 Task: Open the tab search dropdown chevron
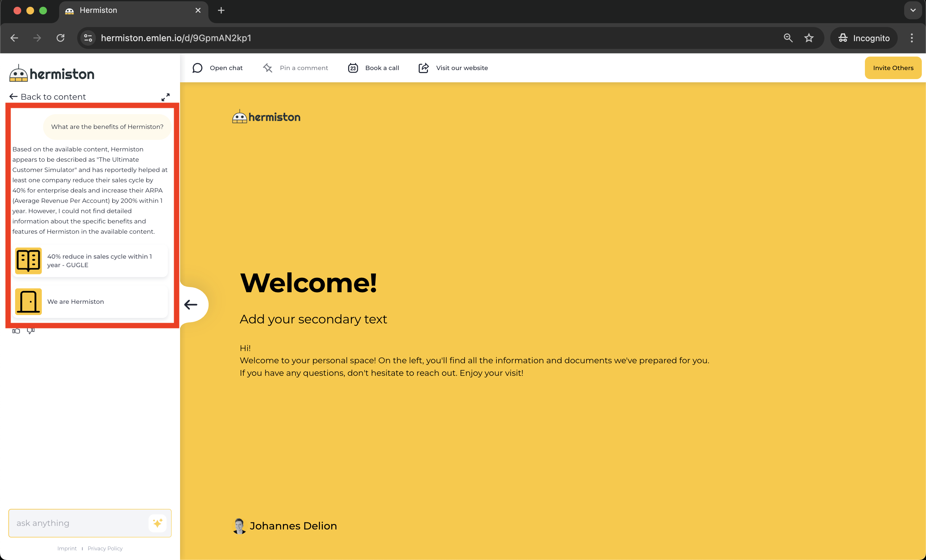pyautogui.click(x=912, y=11)
